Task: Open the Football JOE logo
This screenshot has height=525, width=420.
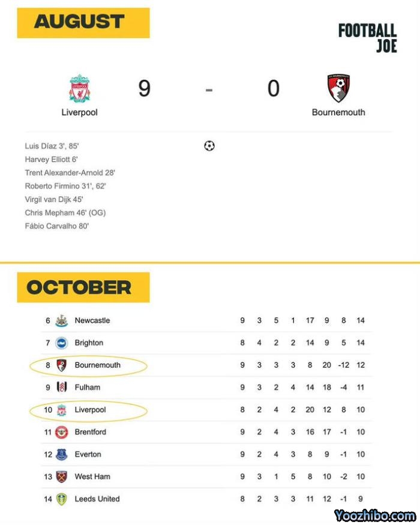Action: point(367,38)
